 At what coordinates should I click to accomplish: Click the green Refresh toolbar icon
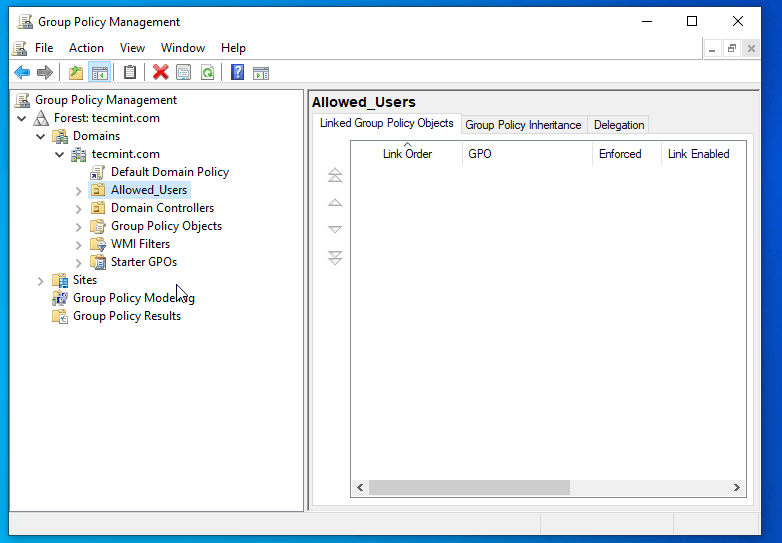[207, 72]
